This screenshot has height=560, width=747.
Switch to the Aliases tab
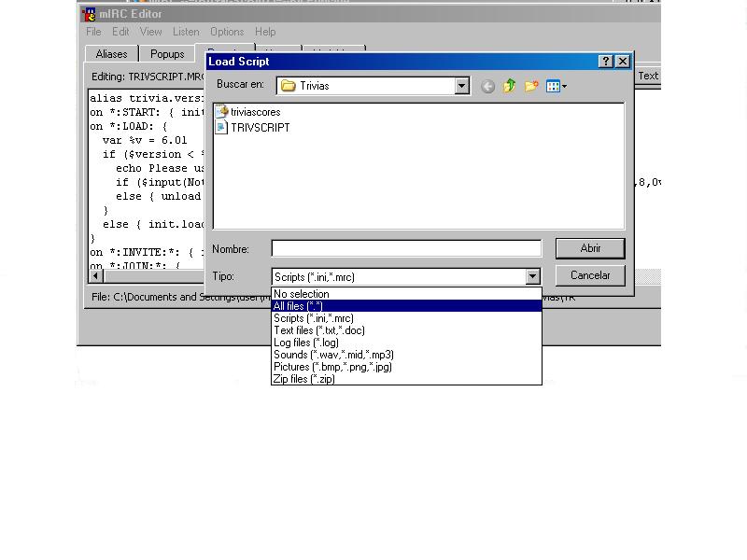[x=111, y=54]
